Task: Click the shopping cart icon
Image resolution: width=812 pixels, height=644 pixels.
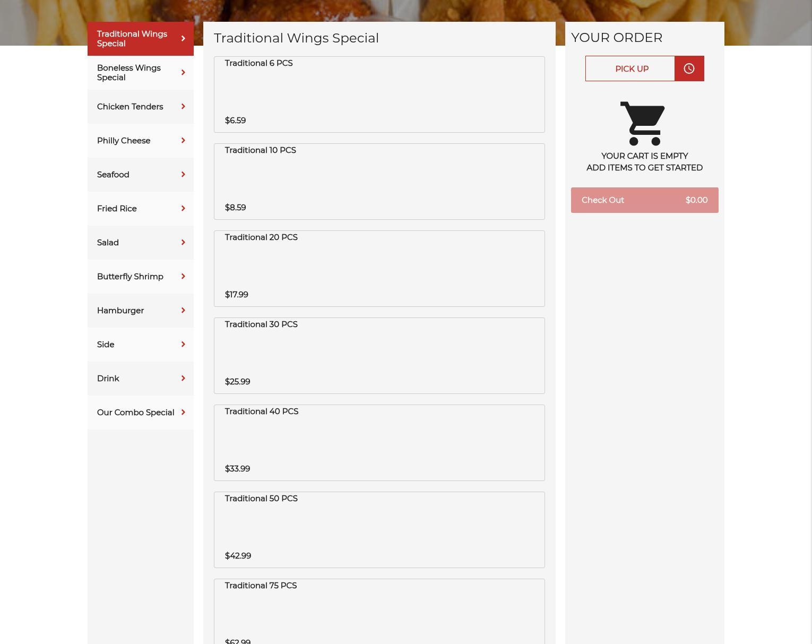Action: point(643,123)
